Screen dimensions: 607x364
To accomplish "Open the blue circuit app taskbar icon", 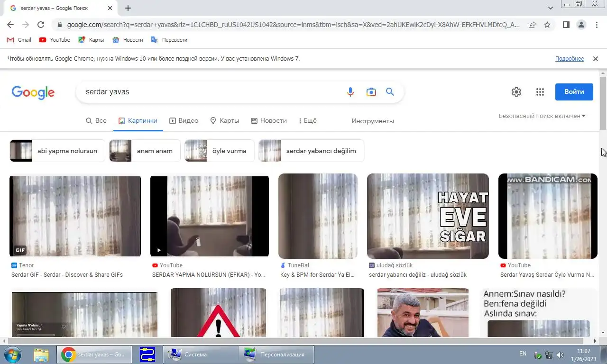I will (x=147, y=354).
